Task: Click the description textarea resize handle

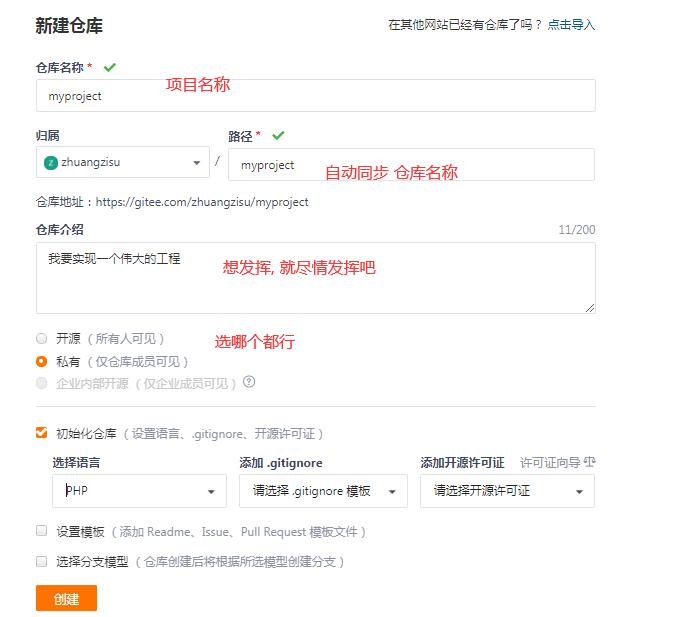Action: click(590, 308)
